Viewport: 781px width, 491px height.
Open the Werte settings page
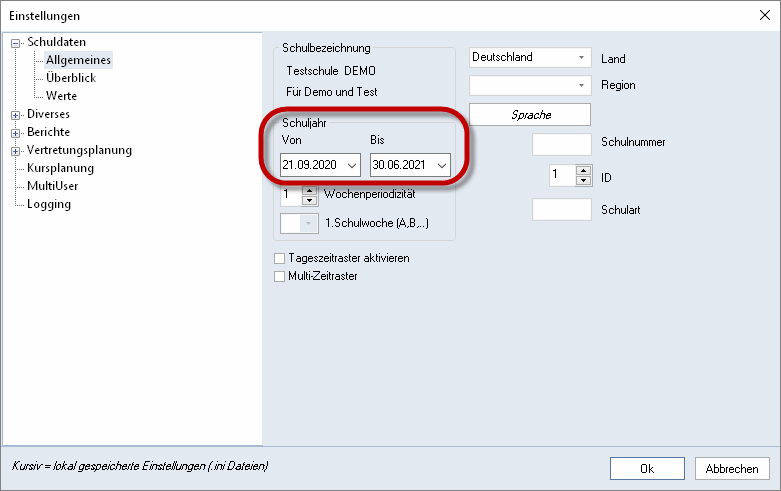61,96
